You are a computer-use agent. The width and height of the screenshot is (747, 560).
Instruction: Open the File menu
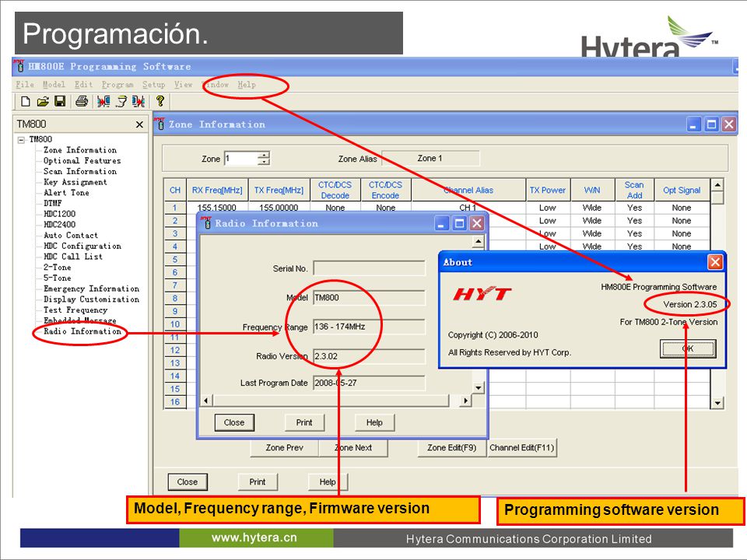[x=25, y=85]
